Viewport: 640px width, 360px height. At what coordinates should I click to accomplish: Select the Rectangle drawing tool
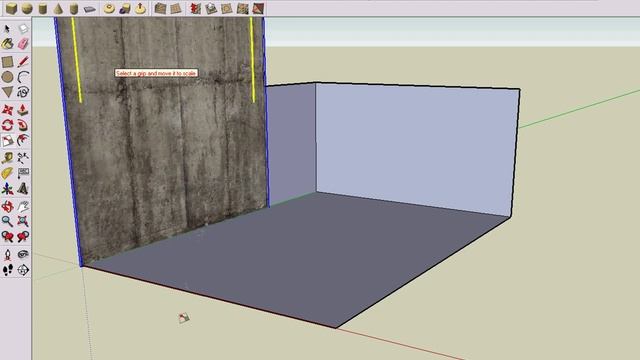(7, 62)
